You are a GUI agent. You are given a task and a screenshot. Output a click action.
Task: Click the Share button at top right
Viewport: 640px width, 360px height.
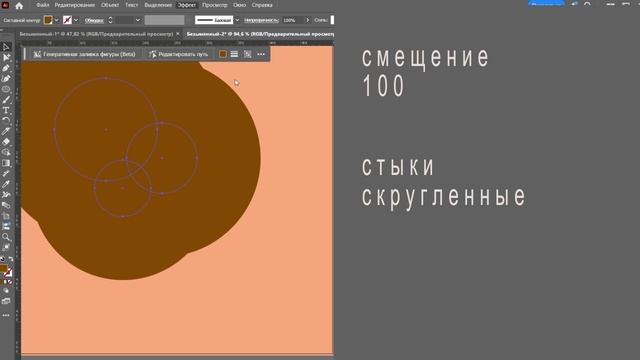[546, 4]
